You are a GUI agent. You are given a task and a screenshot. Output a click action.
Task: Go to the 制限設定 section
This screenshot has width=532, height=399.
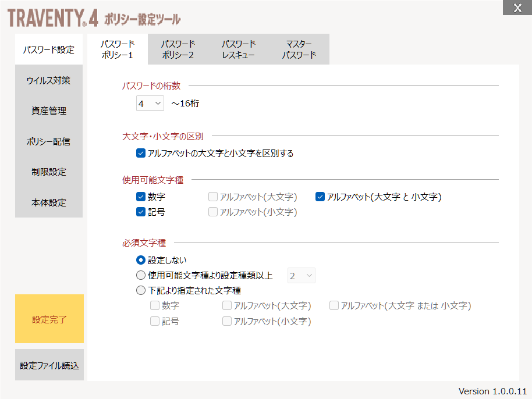[x=49, y=172]
